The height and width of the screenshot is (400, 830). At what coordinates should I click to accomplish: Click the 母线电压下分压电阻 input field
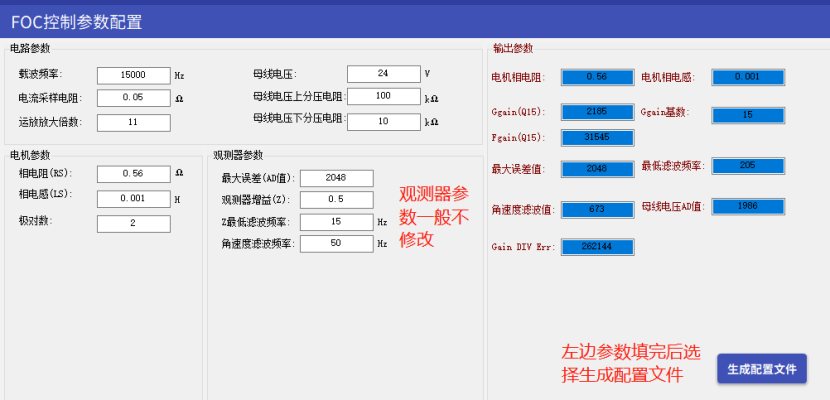pos(383,121)
